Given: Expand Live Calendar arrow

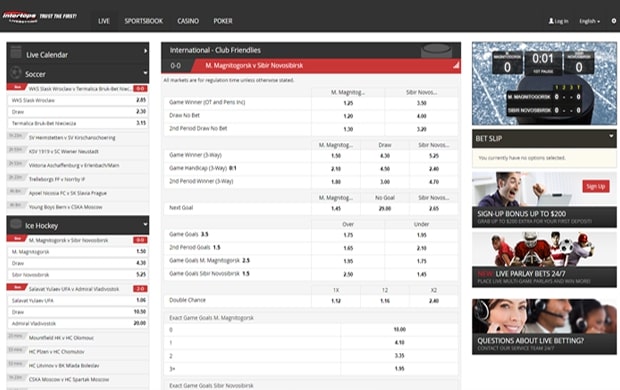Looking at the screenshot, I should [x=146, y=51].
